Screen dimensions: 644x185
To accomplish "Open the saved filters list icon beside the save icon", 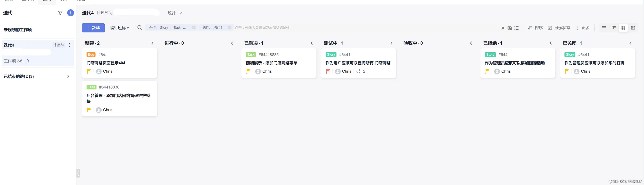I will [516, 28].
